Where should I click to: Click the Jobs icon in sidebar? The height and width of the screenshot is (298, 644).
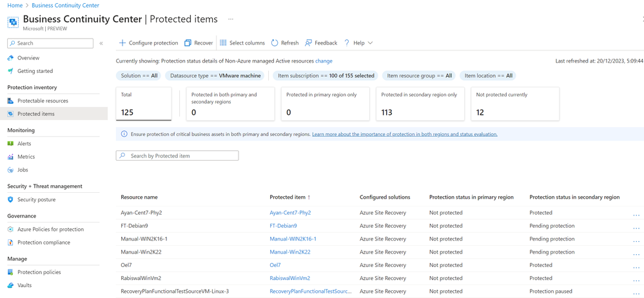(11, 170)
